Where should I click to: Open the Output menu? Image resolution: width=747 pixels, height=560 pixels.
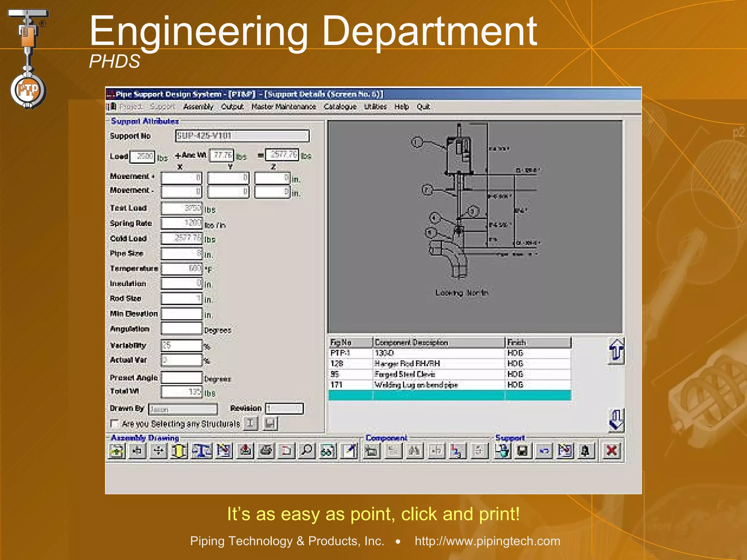pyautogui.click(x=232, y=107)
